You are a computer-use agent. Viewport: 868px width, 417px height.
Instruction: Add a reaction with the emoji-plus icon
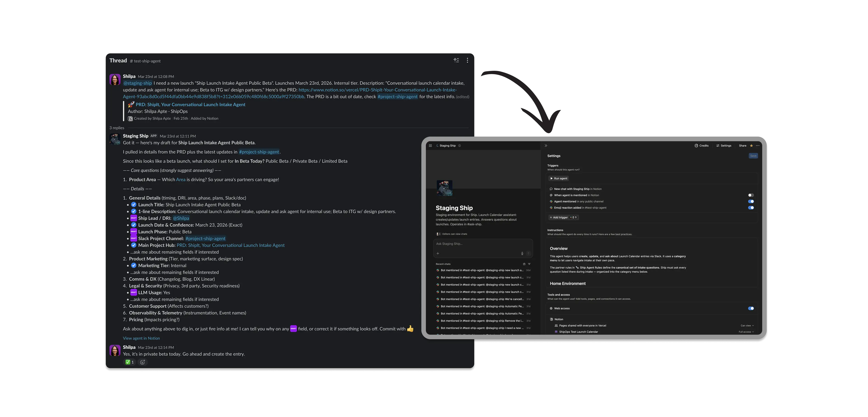coord(143,362)
